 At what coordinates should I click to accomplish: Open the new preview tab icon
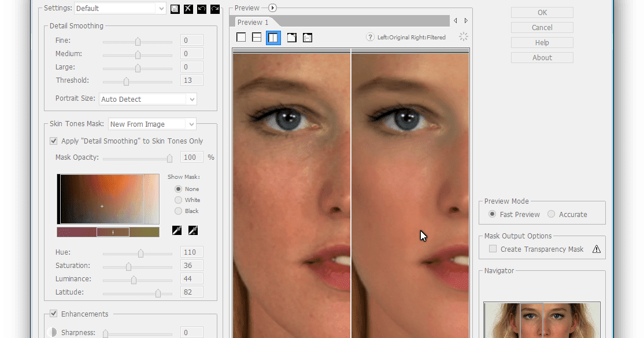click(x=292, y=37)
